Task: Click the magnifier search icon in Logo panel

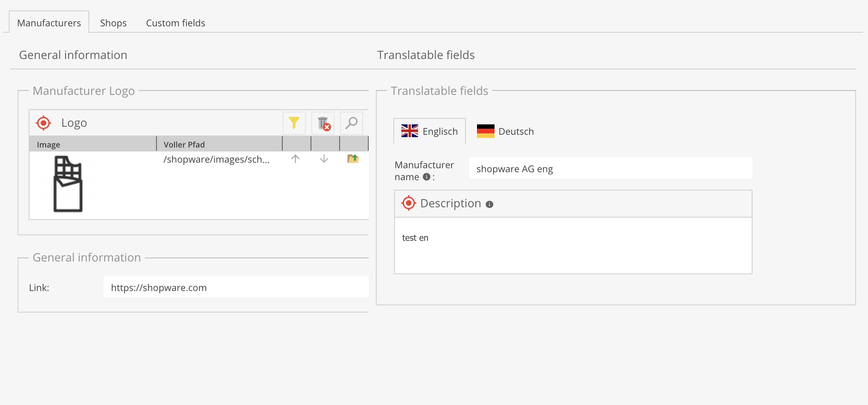Action: (351, 123)
